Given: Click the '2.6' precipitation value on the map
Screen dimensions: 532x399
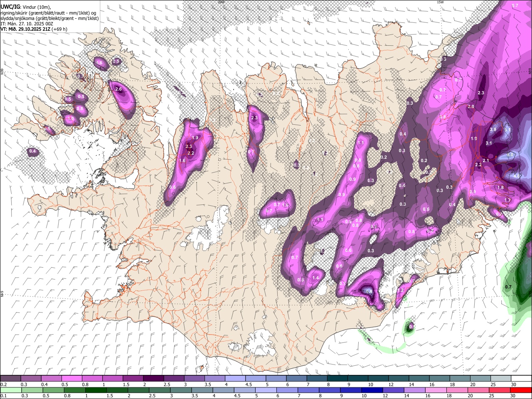Looking at the screenshot, I should [x=118, y=89].
